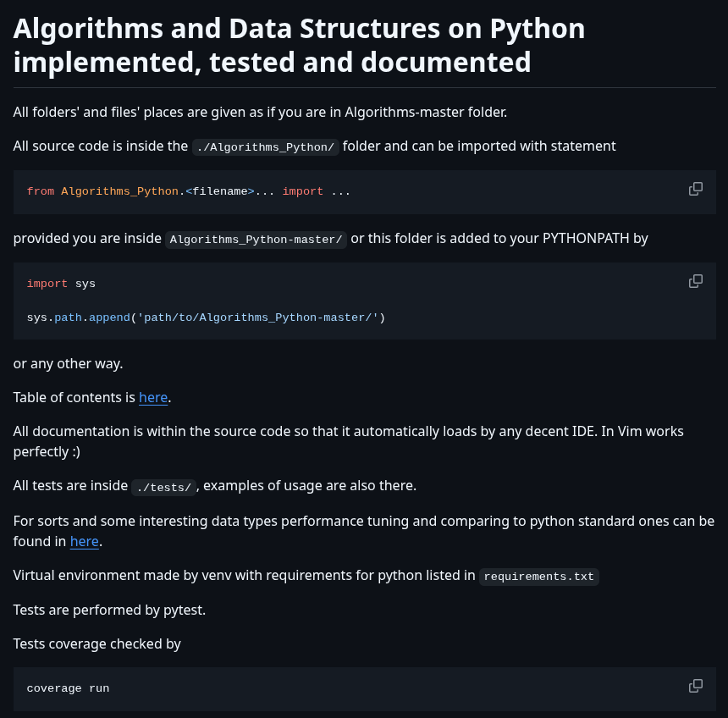Click the "./tests/" inline code

pyautogui.click(x=164, y=486)
